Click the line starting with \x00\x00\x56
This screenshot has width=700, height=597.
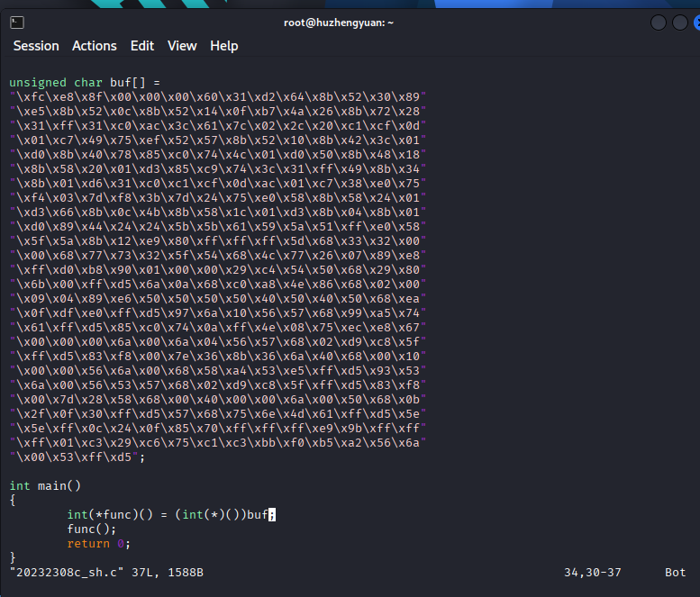pos(218,371)
